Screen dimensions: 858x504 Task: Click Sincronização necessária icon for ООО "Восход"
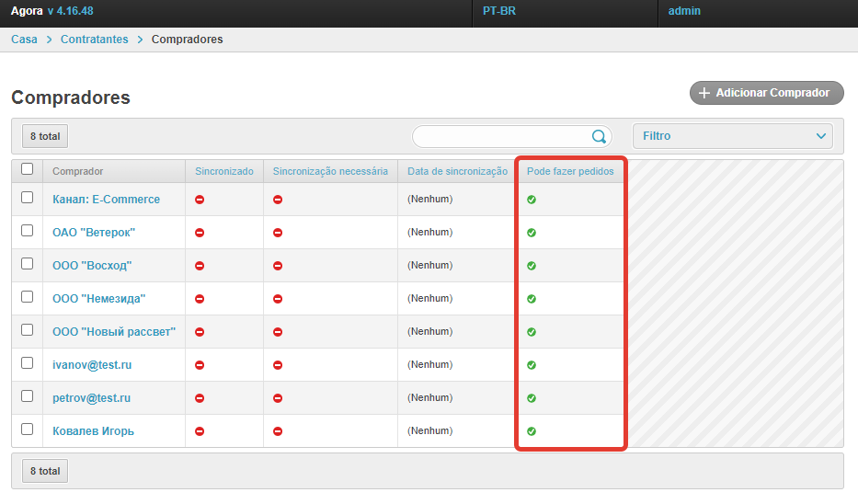[x=278, y=266]
